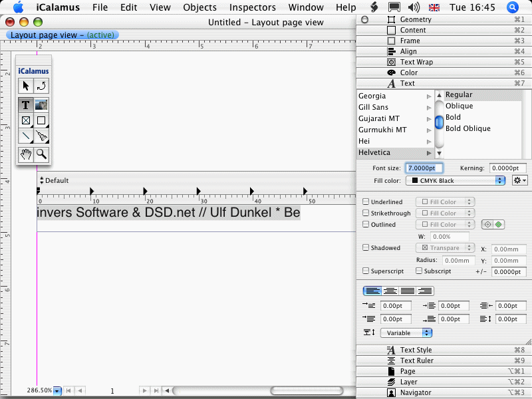
Task: Expand the Geometry inspector section
Action: click(x=416, y=19)
